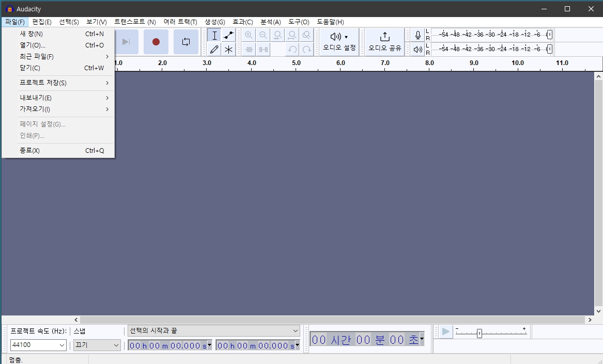Click timeline ruler at 8.0 mark
Image resolution: width=603 pixels, height=364 pixels.
pos(429,63)
